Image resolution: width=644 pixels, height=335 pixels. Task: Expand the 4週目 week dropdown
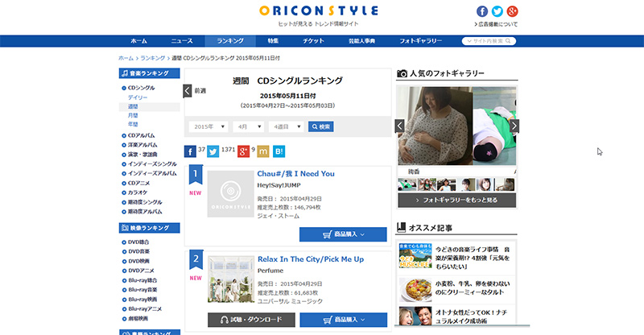tap(287, 126)
